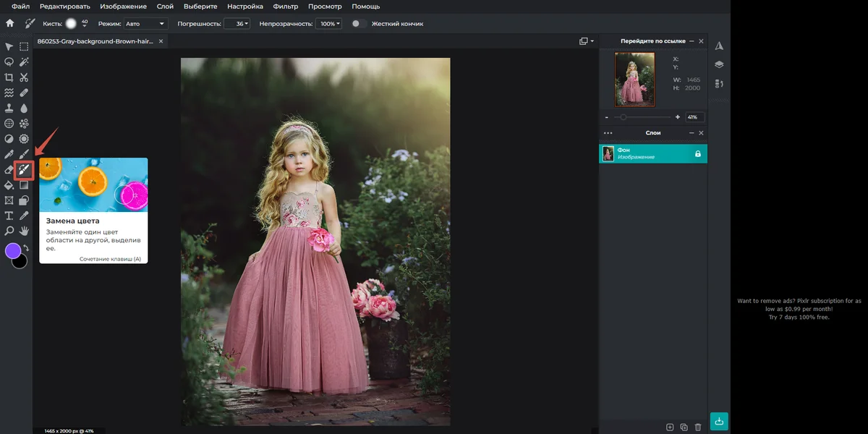Open the Режим dropdown set to Авто
The image size is (868, 434).
(145, 24)
